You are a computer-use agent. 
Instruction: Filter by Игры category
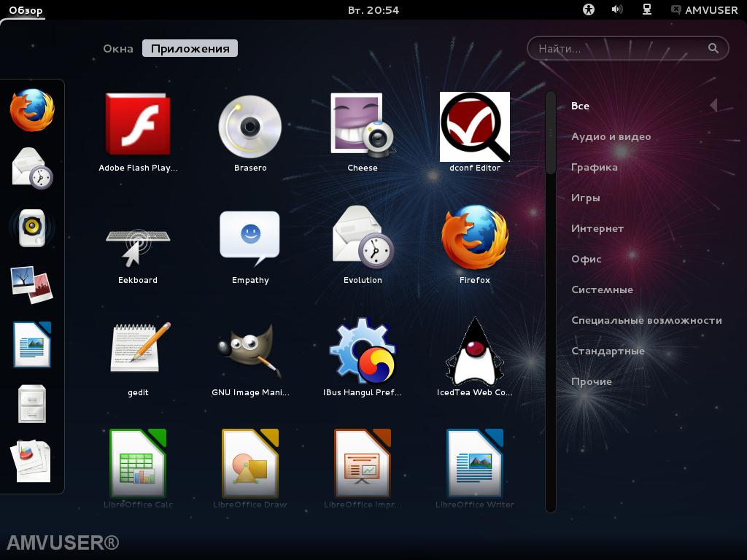[586, 198]
